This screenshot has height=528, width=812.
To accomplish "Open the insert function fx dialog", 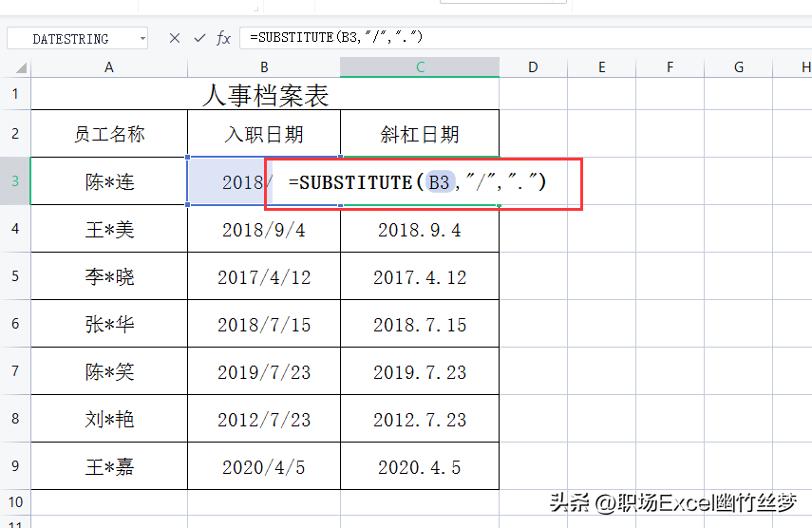I will coord(223,38).
